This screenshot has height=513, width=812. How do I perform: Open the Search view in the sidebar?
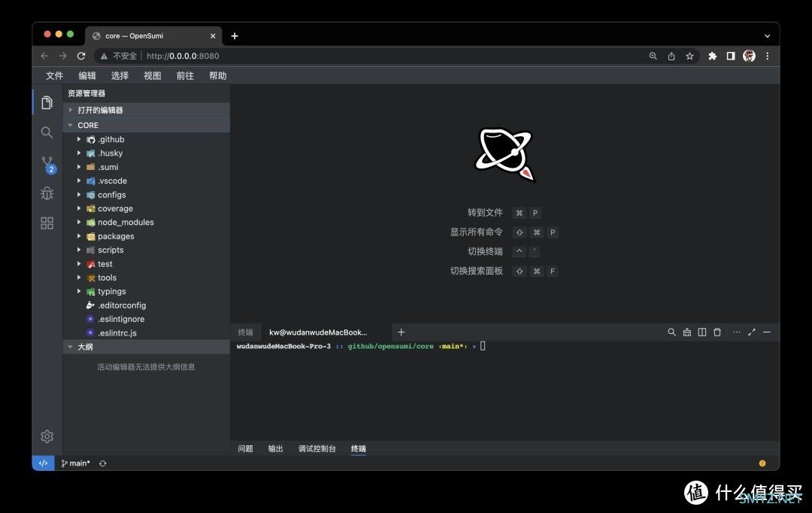47,132
